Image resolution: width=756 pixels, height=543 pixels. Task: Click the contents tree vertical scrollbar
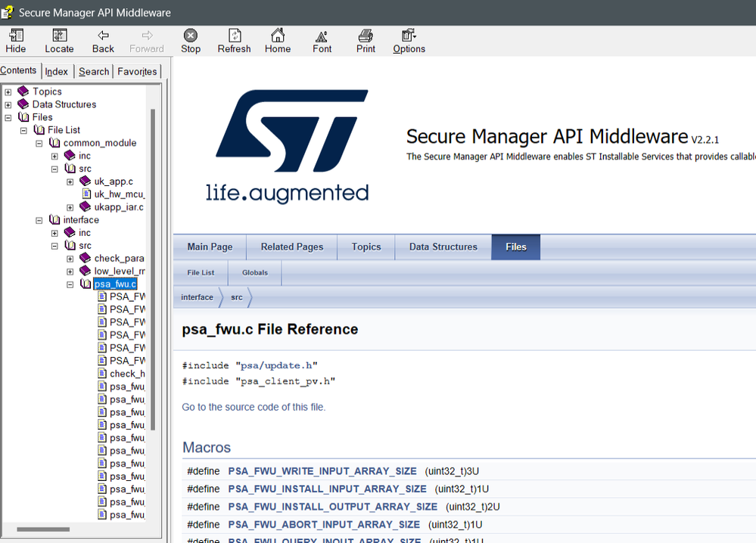pos(153,268)
